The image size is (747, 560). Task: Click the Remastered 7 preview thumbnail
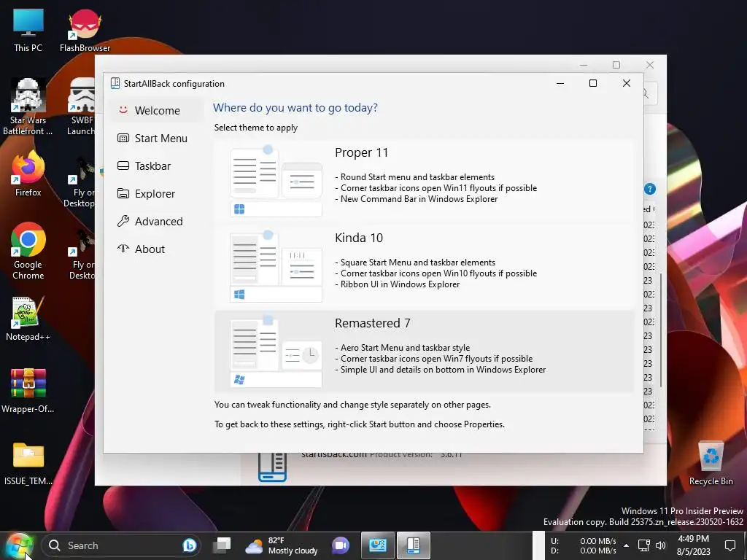click(276, 351)
